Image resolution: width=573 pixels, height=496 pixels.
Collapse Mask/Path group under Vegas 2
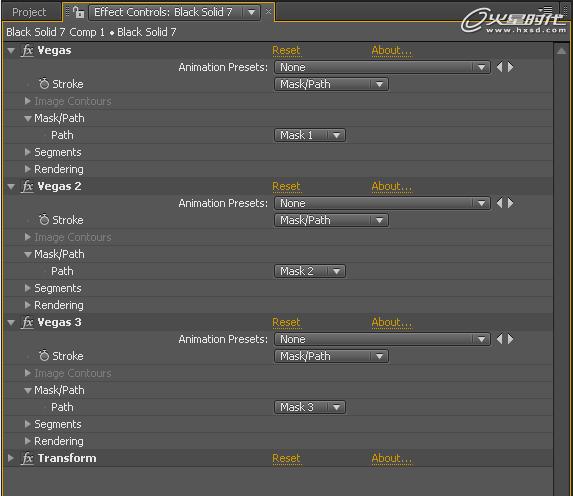click(x=28, y=255)
